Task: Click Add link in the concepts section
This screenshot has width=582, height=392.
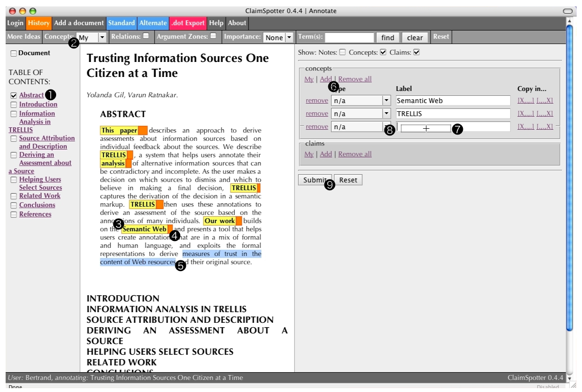Action: point(326,79)
